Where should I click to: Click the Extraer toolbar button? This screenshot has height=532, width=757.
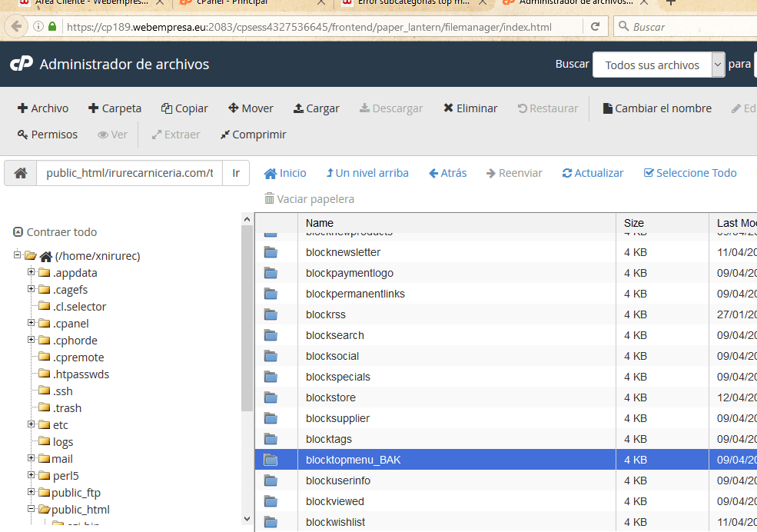[x=176, y=135]
